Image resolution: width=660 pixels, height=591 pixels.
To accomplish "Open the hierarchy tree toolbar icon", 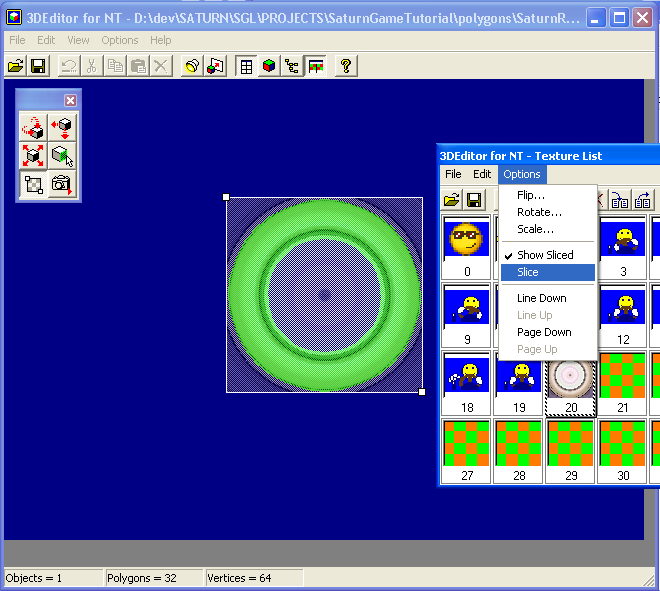I will pos(292,66).
